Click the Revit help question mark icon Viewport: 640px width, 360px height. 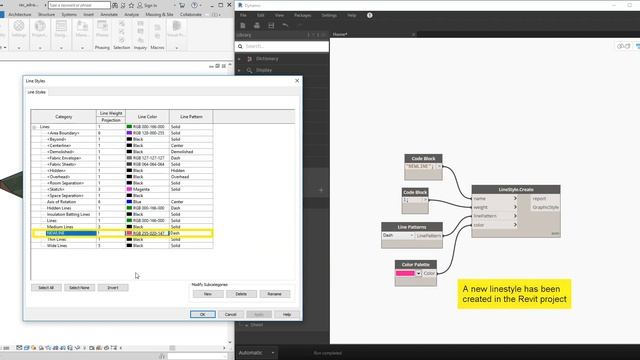pos(194,5)
